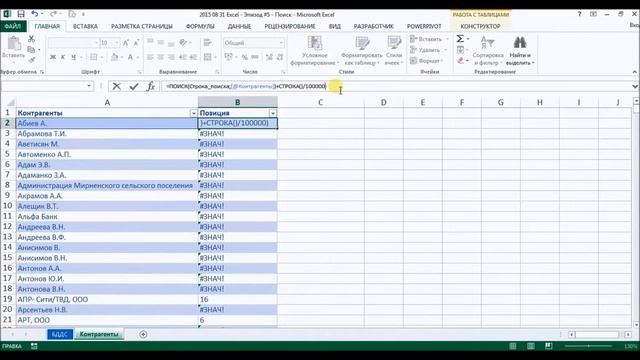The height and width of the screenshot is (360, 640).
Task: Change text orientation angle icon
Action: (x=183, y=42)
